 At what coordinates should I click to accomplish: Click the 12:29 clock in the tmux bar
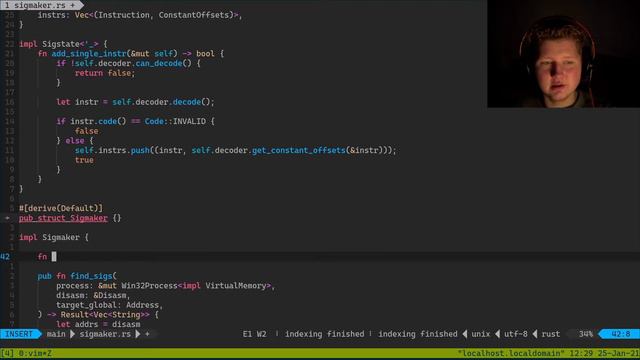[581, 353]
